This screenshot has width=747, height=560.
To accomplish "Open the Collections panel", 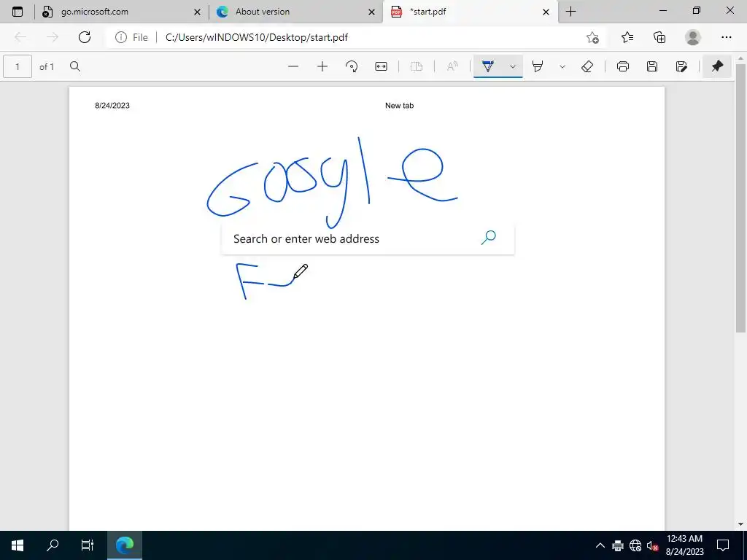I will pyautogui.click(x=659, y=37).
